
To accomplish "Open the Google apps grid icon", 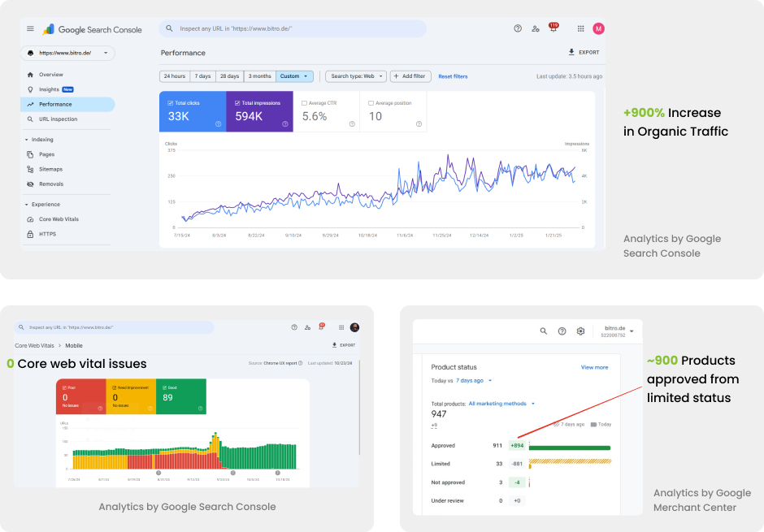I will pyautogui.click(x=580, y=28).
